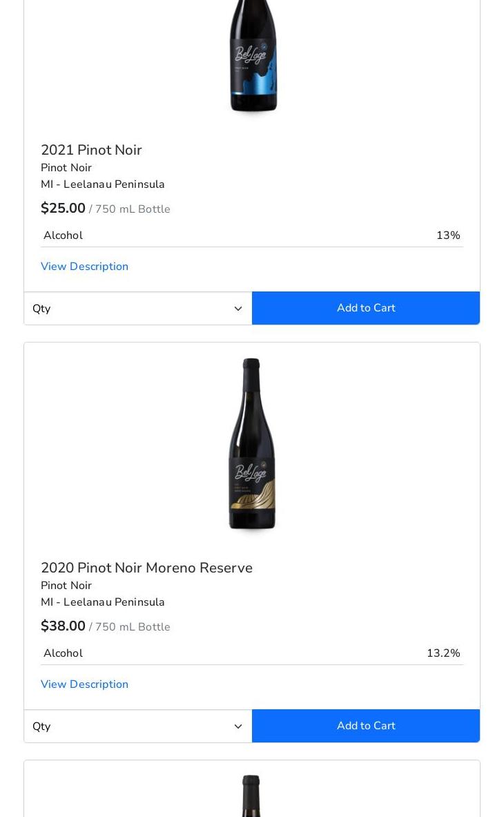This screenshot has width=504, height=817.
Task: Open 2020 Pinot Noir Moreno Reserve title
Action: click(x=146, y=568)
